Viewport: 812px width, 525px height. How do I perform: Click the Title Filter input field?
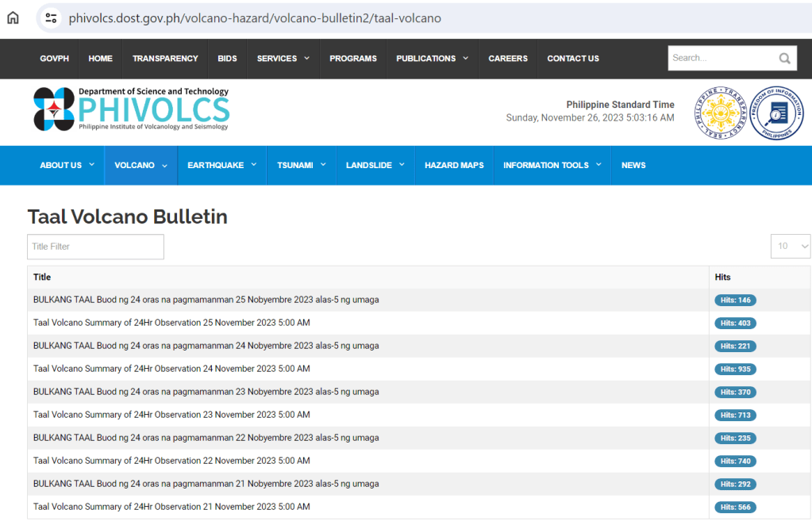(95, 247)
